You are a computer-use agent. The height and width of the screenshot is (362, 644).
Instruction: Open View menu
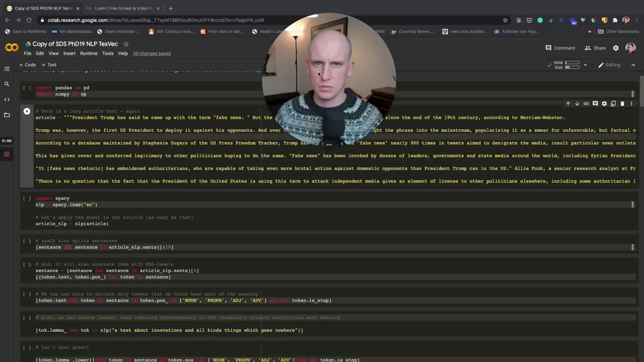pyautogui.click(x=53, y=53)
